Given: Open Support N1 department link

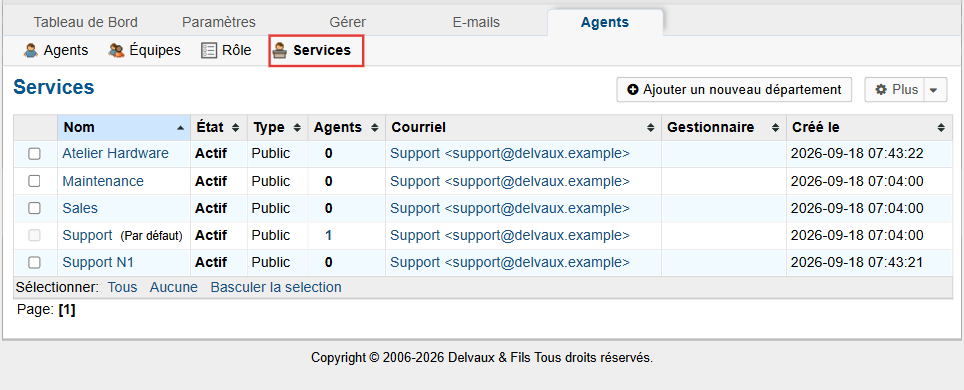Looking at the screenshot, I should tap(98, 262).
